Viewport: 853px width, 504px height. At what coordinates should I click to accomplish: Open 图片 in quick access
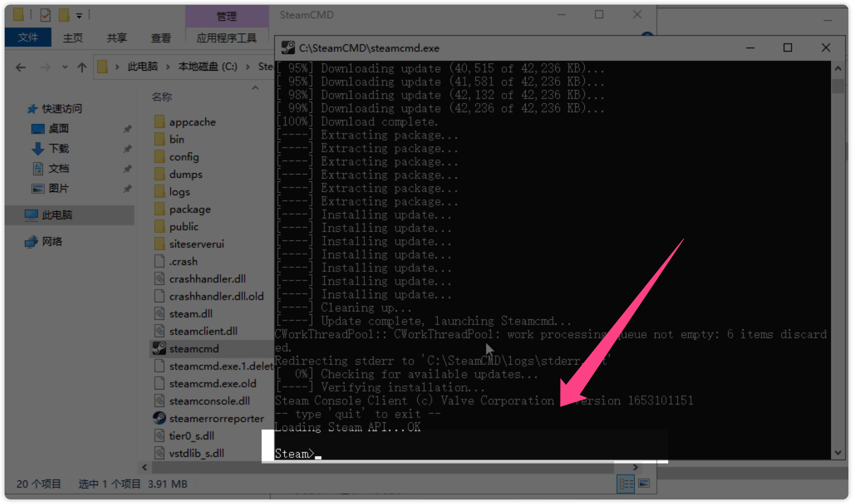click(x=50, y=188)
